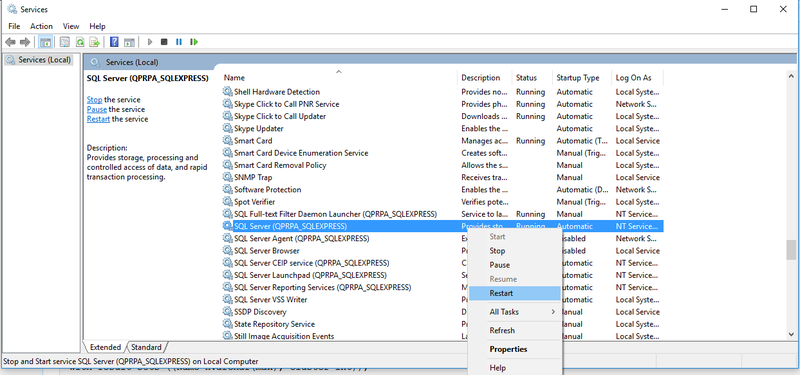The height and width of the screenshot is (375, 800).
Task: Select SQL Server Launchpad (QPRPA_SQLEXPRESS) row
Action: click(x=443, y=276)
